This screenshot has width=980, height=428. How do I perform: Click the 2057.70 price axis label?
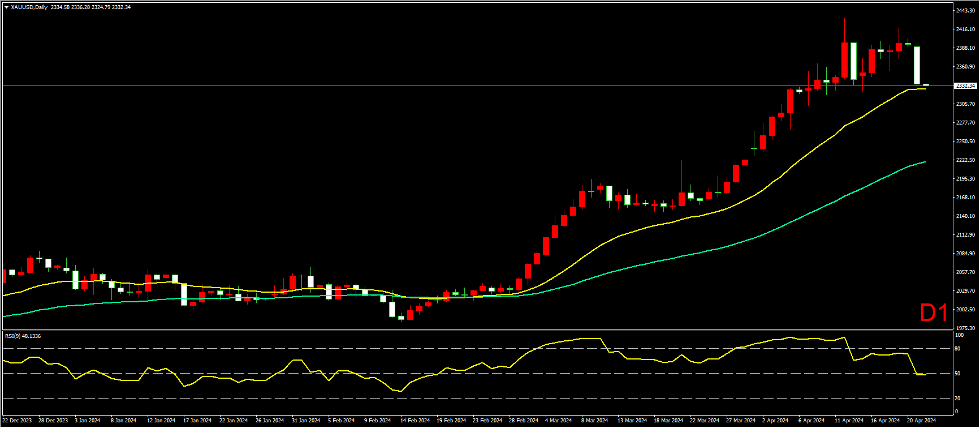click(965, 272)
